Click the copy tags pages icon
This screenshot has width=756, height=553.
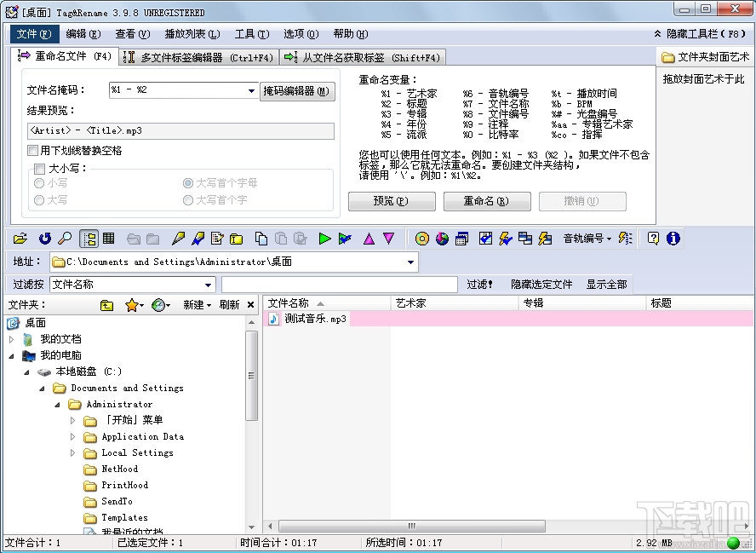[x=261, y=238]
